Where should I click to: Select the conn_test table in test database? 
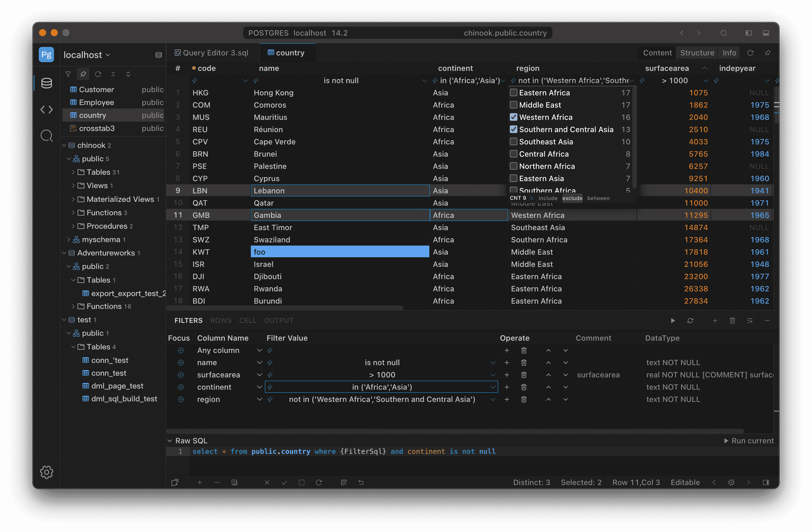click(x=108, y=373)
